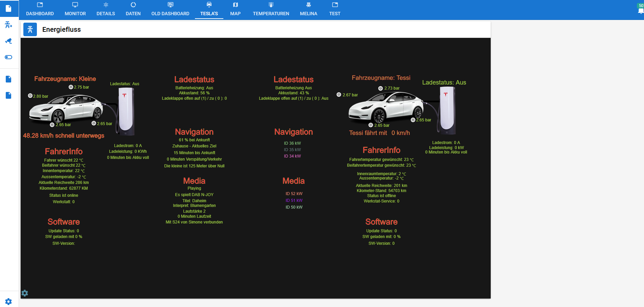Viewport: 644px width, 307px height.
Task: Open the first file icon below divider
Action: (9, 79)
